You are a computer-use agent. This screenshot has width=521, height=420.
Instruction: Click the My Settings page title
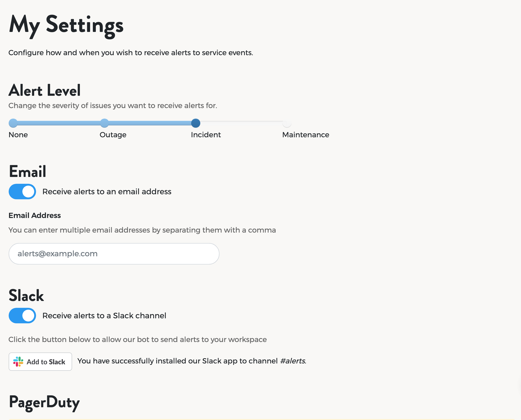66,26
